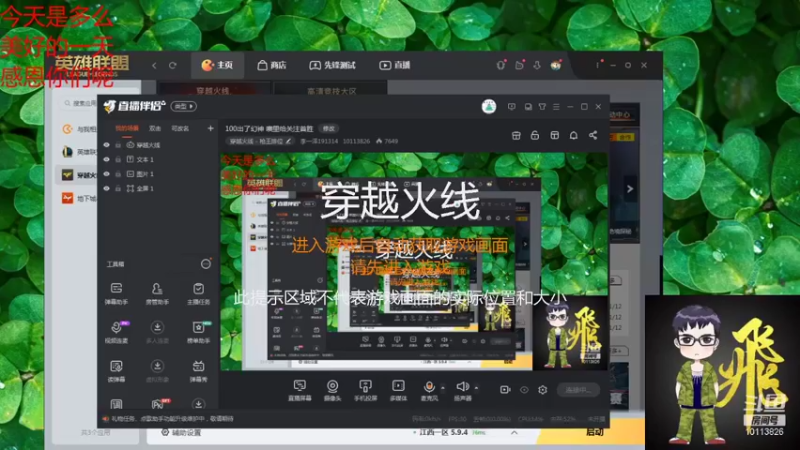Go back using launcher's left arrow
Image resolution: width=800 pixels, height=450 pixels.
coord(155,65)
